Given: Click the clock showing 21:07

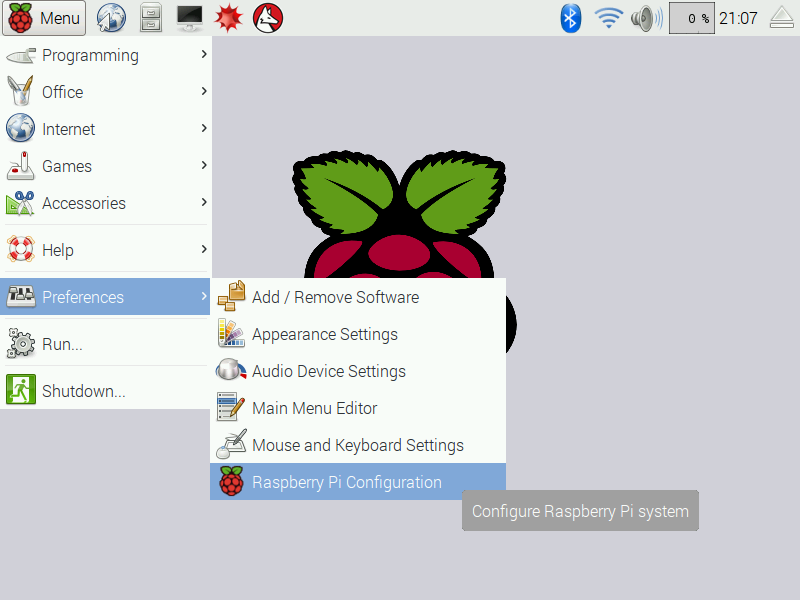Looking at the screenshot, I should click(738, 18).
